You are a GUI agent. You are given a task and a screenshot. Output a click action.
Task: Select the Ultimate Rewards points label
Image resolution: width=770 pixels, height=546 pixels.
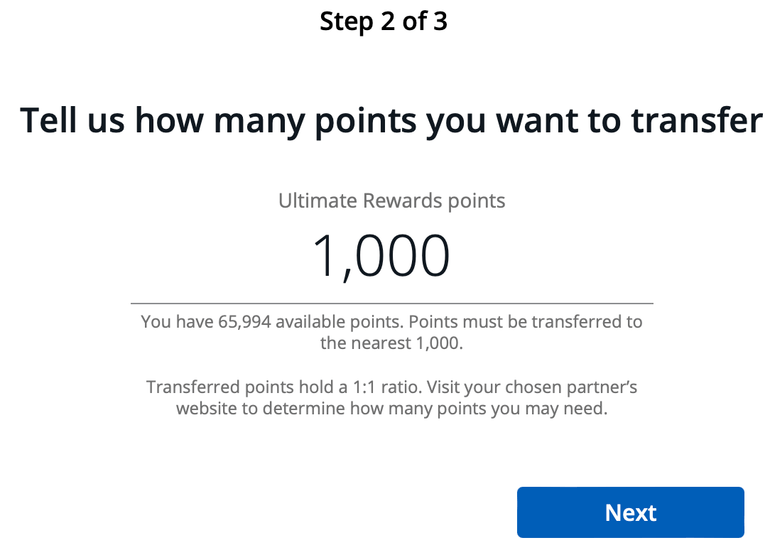(x=391, y=201)
